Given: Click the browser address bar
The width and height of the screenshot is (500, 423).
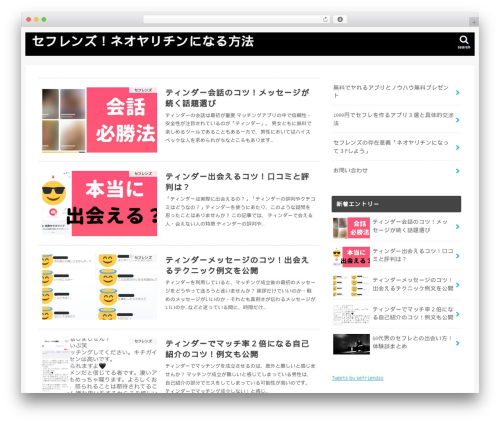Looking at the screenshot, I should pos(236,19).
